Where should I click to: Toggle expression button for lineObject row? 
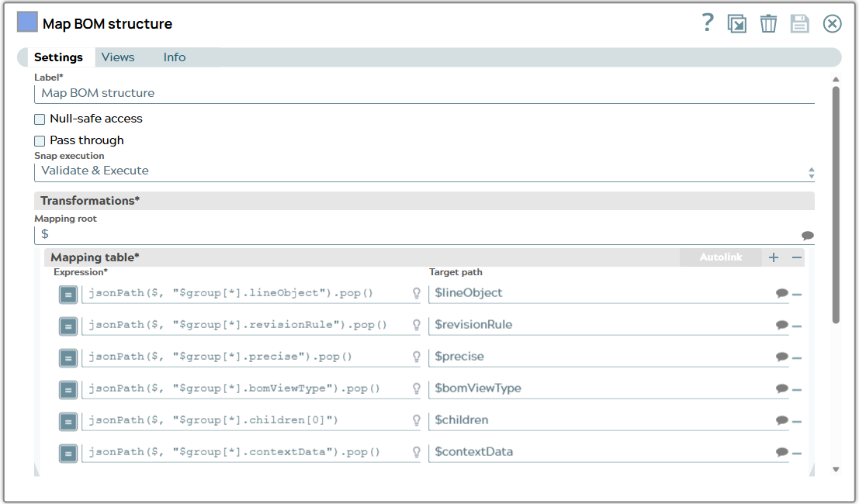click(68, 295)
